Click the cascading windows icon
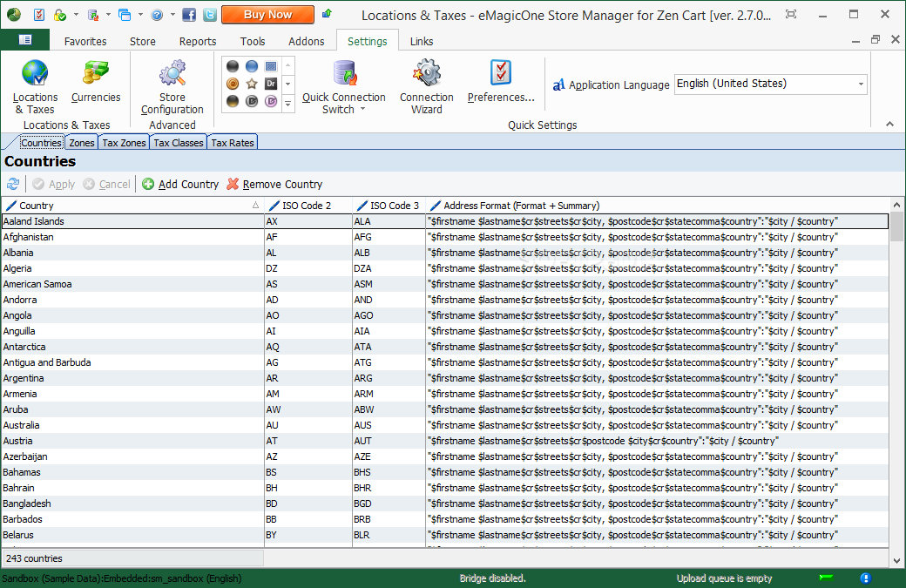906x588 pixels. pyautogui.click(x=125, y=15)
